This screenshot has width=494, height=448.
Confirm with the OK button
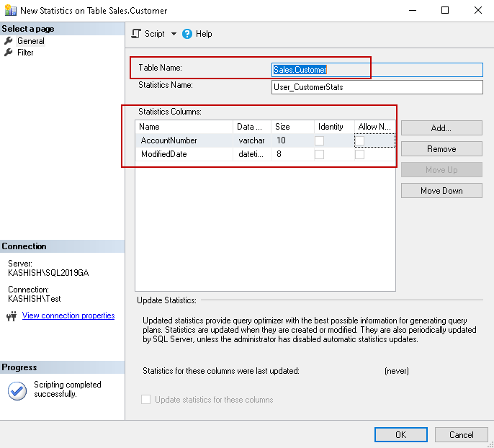pos(400,435)
